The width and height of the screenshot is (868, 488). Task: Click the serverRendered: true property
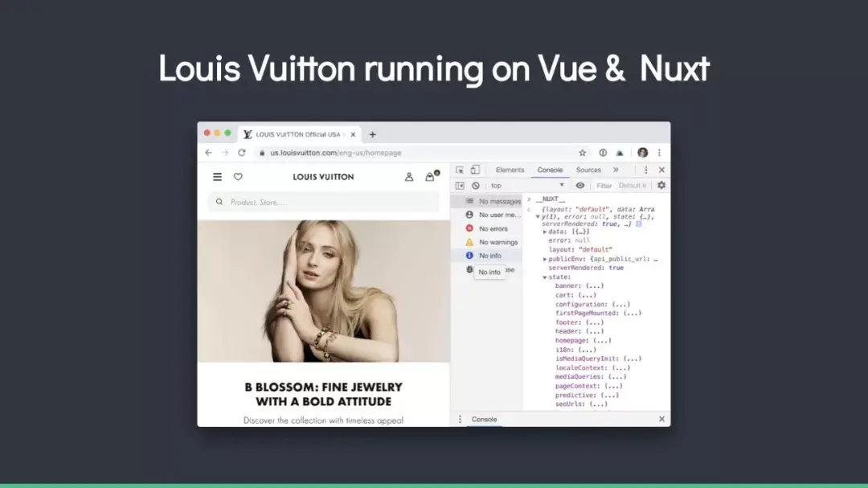click(x=586, y=268)
